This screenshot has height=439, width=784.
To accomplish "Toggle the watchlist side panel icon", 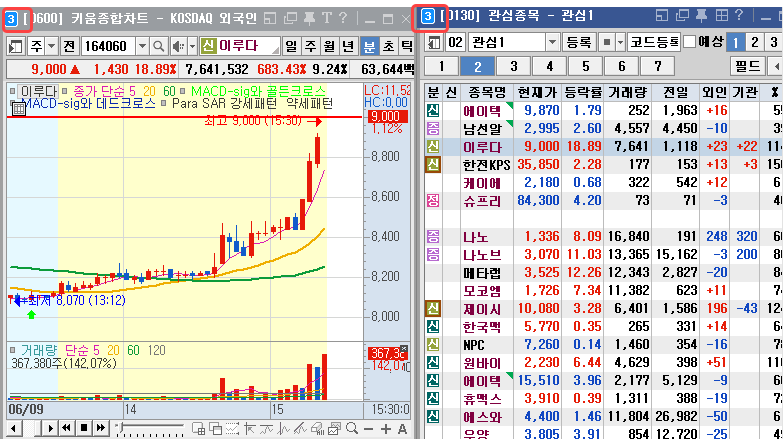I will pyautogui.click(x=434, y=42).
